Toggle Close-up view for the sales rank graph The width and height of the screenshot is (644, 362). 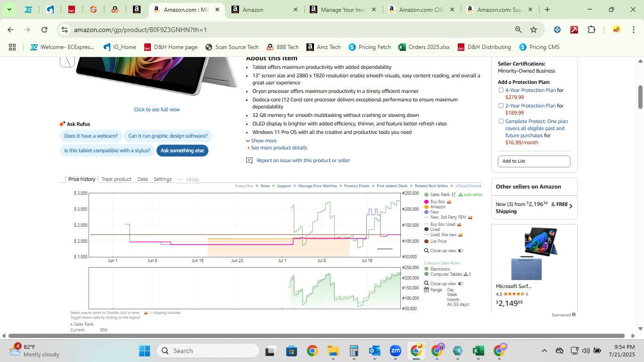(461, 284)
